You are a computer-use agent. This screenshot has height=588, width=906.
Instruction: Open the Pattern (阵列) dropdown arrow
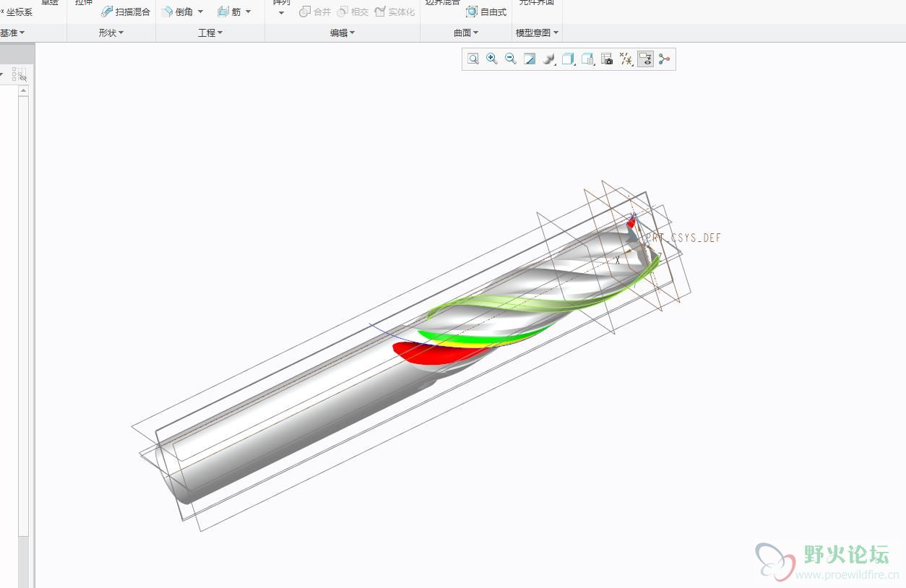point(281,13)
